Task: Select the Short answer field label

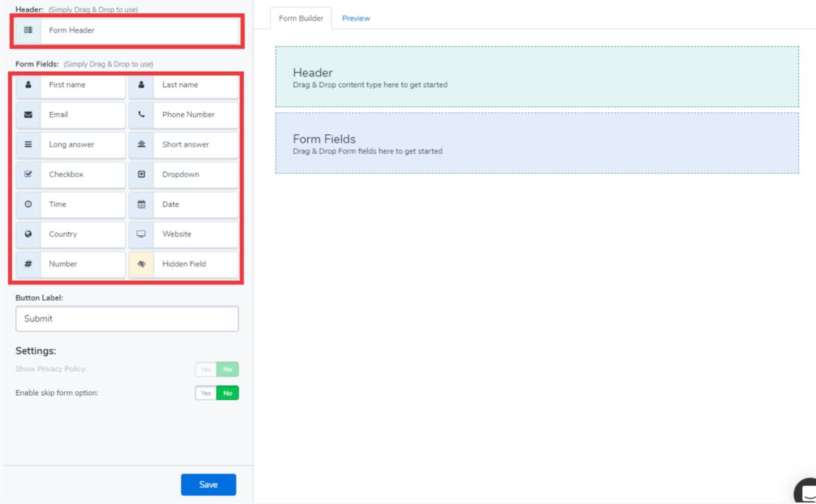Action: coord(186,145)
